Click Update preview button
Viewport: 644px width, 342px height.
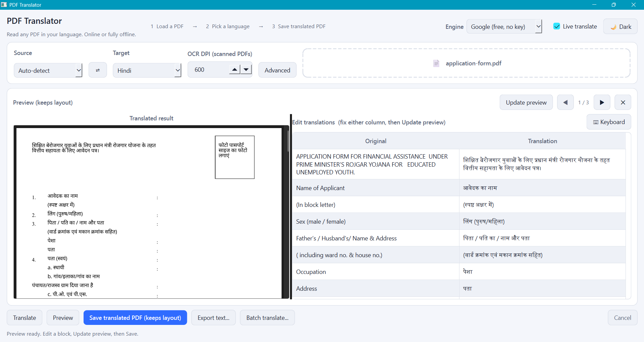tap(526, 102)
